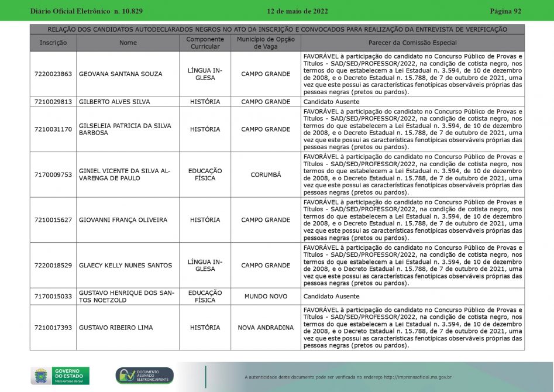Select the Município de Opção de Vaga header
The image size is (554, 392).
266,43
